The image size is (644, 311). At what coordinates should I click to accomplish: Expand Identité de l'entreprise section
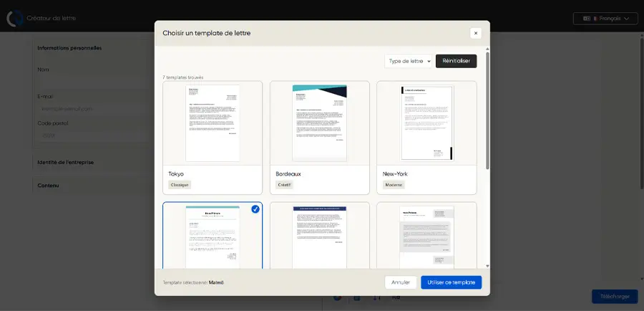coord(66,163)
